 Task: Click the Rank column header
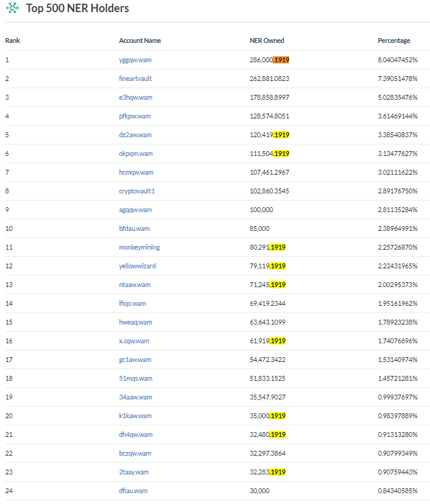click(x=13, y=40)
